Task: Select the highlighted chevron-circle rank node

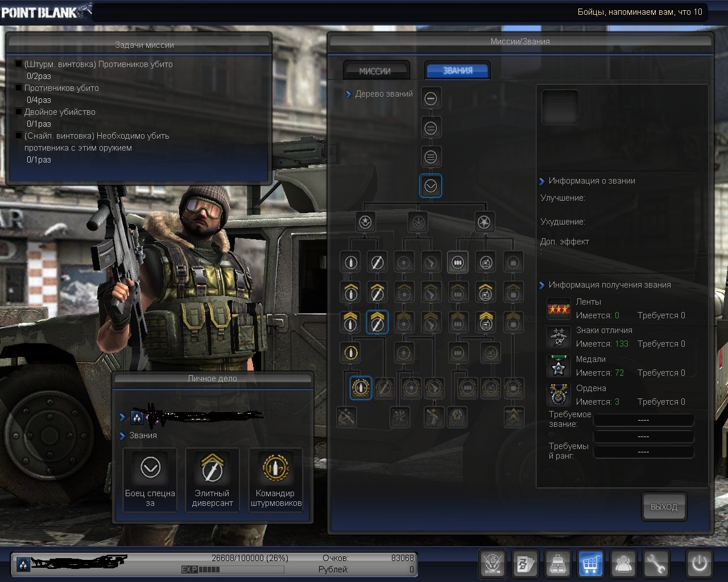Action: (x=431, y=185)
